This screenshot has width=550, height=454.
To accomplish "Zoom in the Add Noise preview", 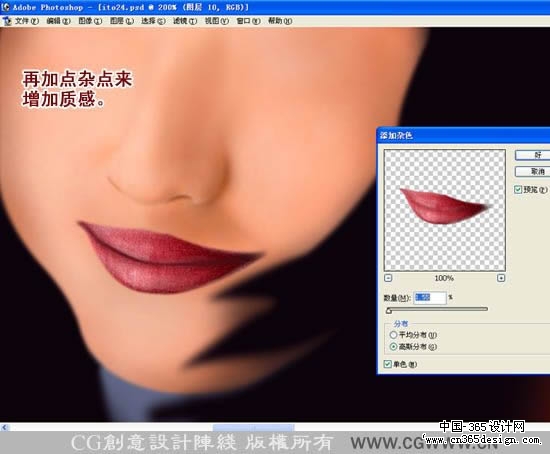I will tap(501, 278).
